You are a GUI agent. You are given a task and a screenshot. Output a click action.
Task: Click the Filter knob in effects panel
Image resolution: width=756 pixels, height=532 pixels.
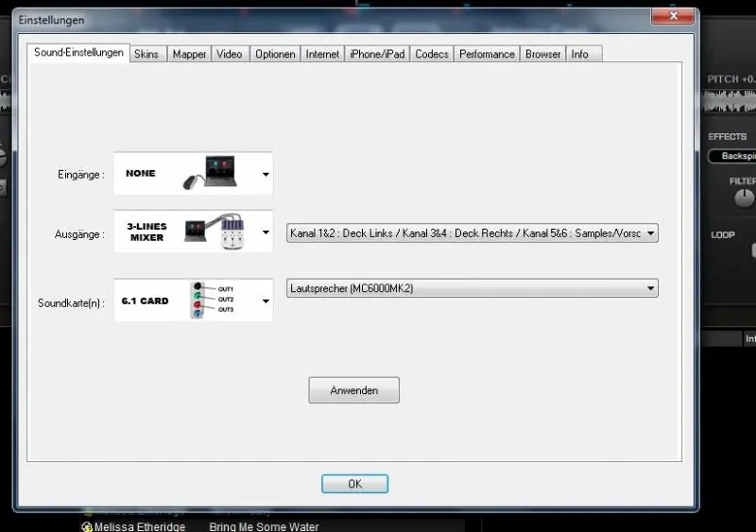point(744,197)
